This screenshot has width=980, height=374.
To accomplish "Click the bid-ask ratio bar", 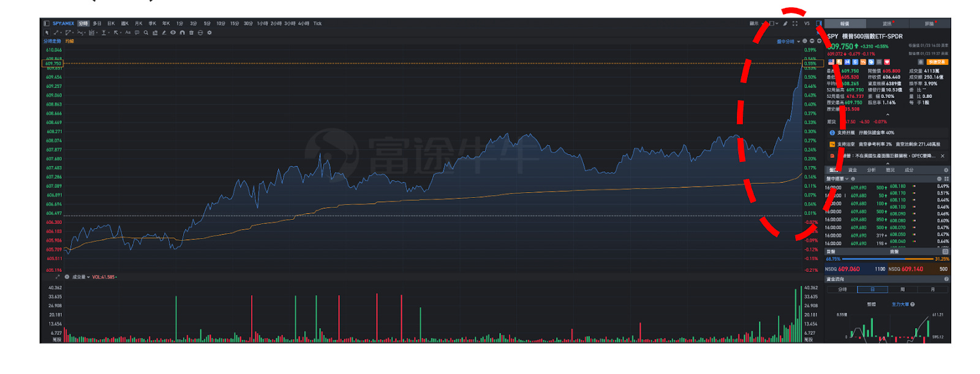I will (888, 259).
